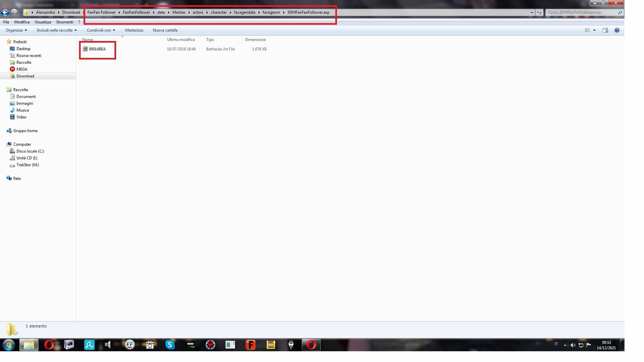Expand the address bar history dropdown
This screenshot has width=644, height=362.
coord(532,12)
